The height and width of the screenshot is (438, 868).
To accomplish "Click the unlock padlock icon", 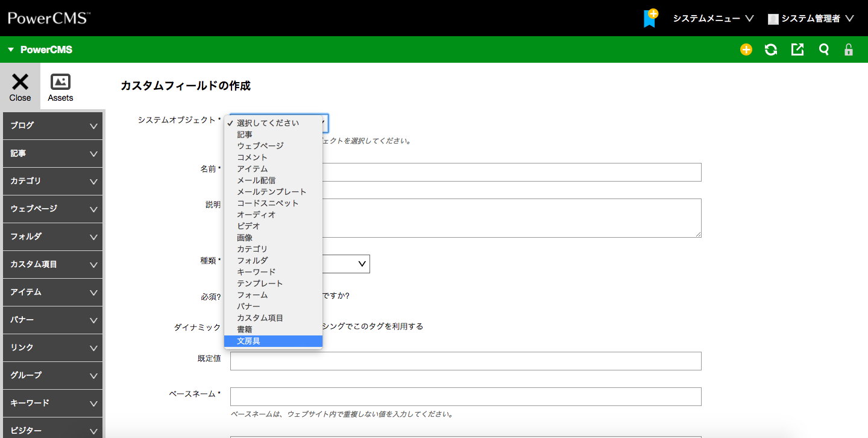I will (x=849, y=49).
